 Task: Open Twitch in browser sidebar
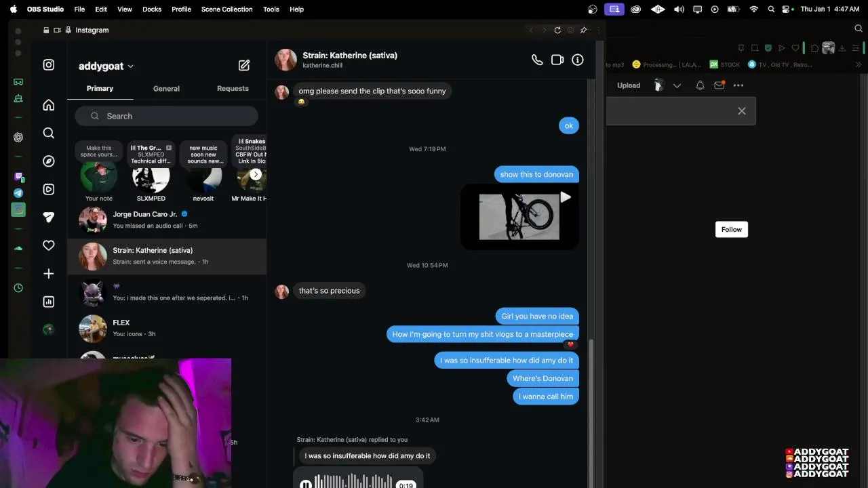18,177
